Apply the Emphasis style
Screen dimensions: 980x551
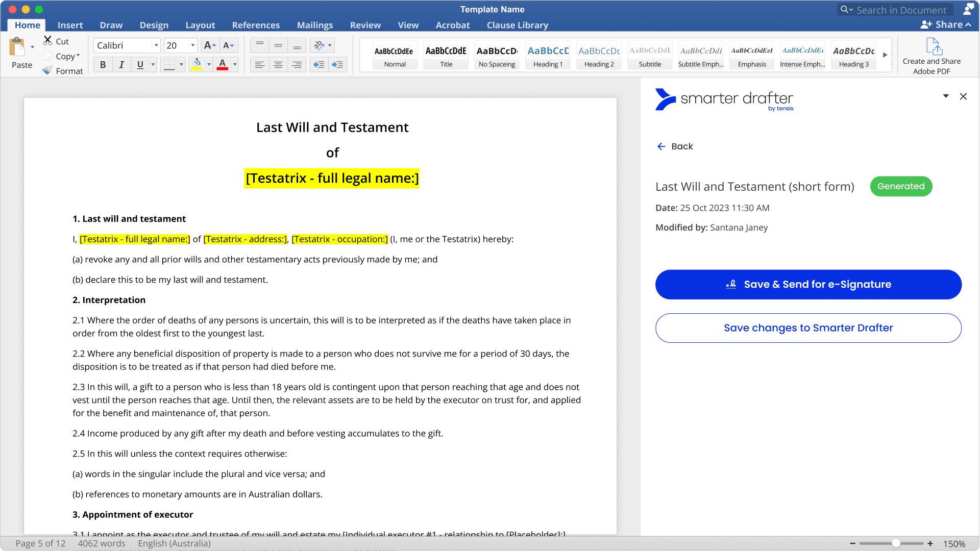pos(752,56)
